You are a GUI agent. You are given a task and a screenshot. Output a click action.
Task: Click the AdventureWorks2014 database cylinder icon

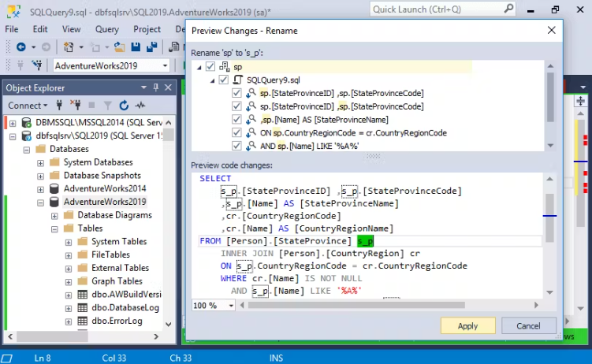coord(54,188)
